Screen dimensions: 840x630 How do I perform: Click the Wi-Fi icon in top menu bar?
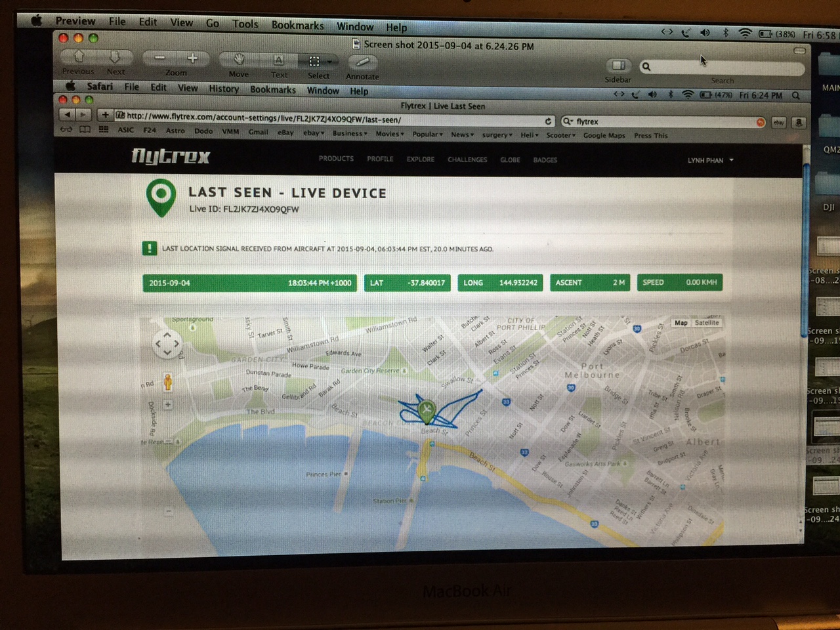(745, 33)
